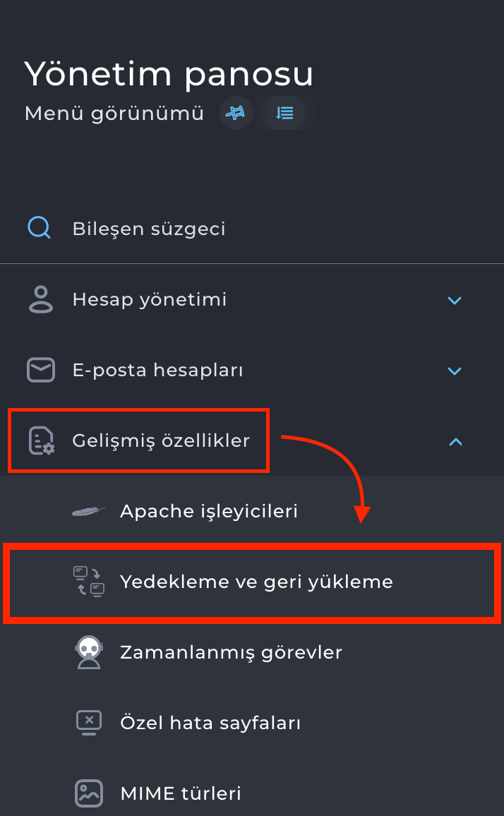Screen dimensions: 504x816
Task: Open Apache işleyicileri menu item
Action: click(209, 511)
